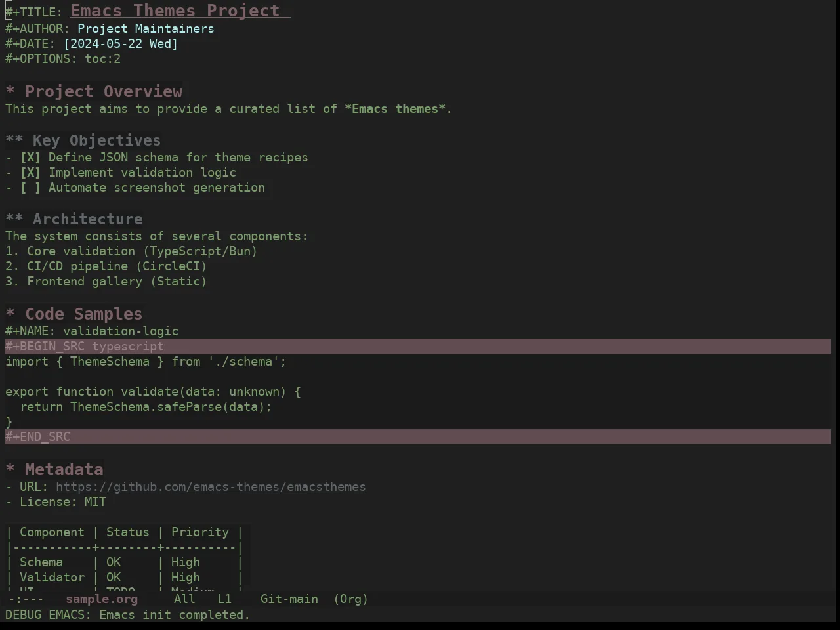
Task: Click the 'All' position indicator in mode line
Action: tap(184, 599)
